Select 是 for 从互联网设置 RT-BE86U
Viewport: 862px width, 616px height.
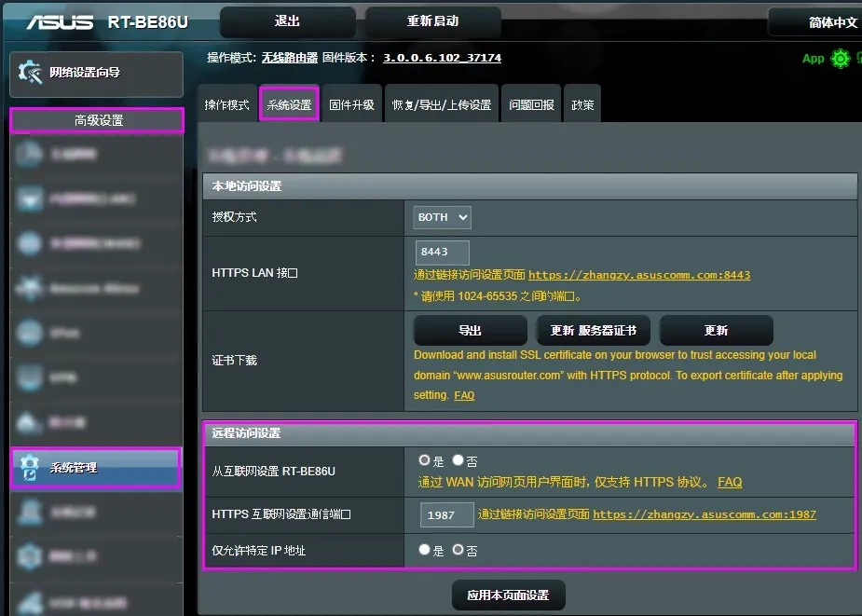tap(424, 459)
